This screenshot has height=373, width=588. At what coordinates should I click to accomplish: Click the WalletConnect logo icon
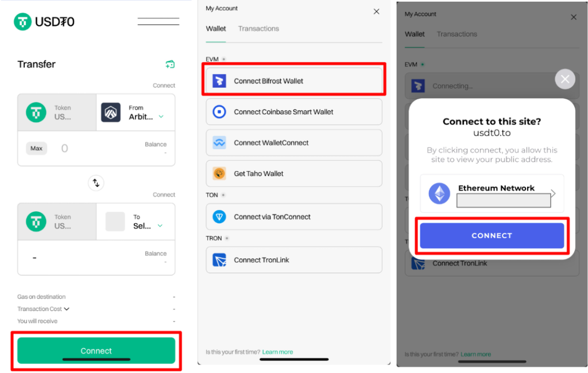[x=219, y=143]
